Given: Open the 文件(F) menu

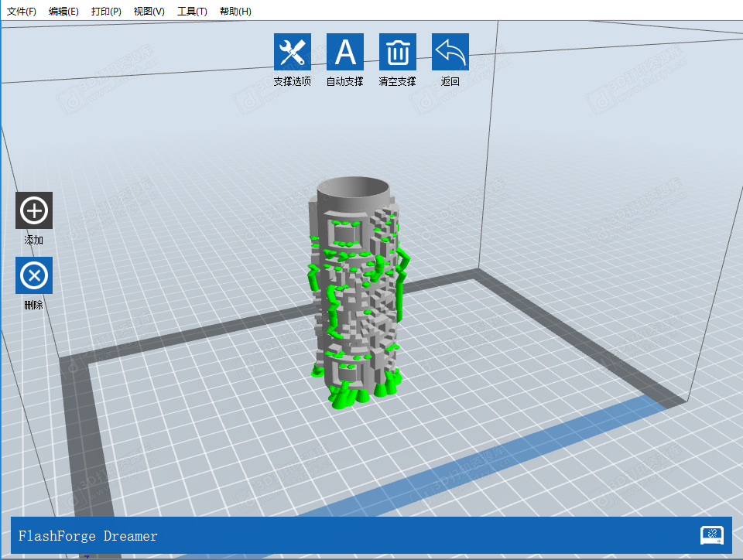Looking at the screenshot, I should (22, 12).
